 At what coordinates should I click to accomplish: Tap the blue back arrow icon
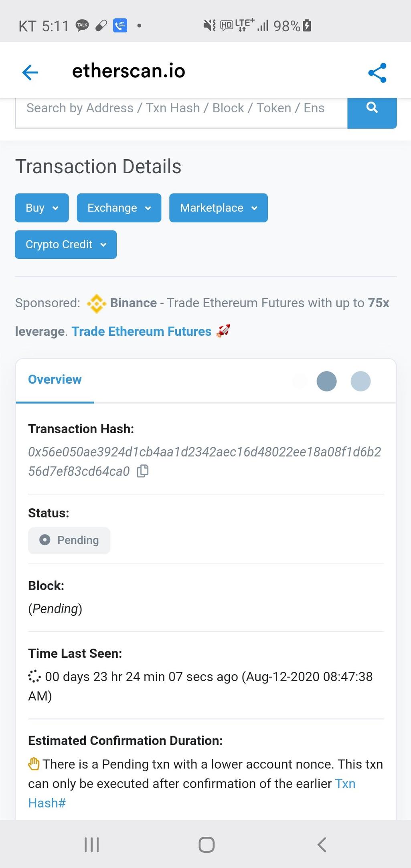click(x=30, y=73)
